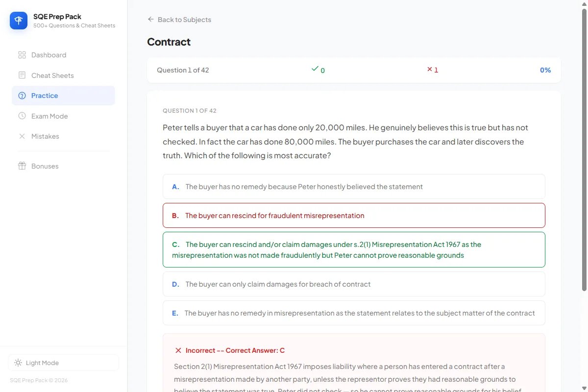Click the red cross incorrect counter
The height and width of the screenshot is (392, 588).
pos(433,70)
